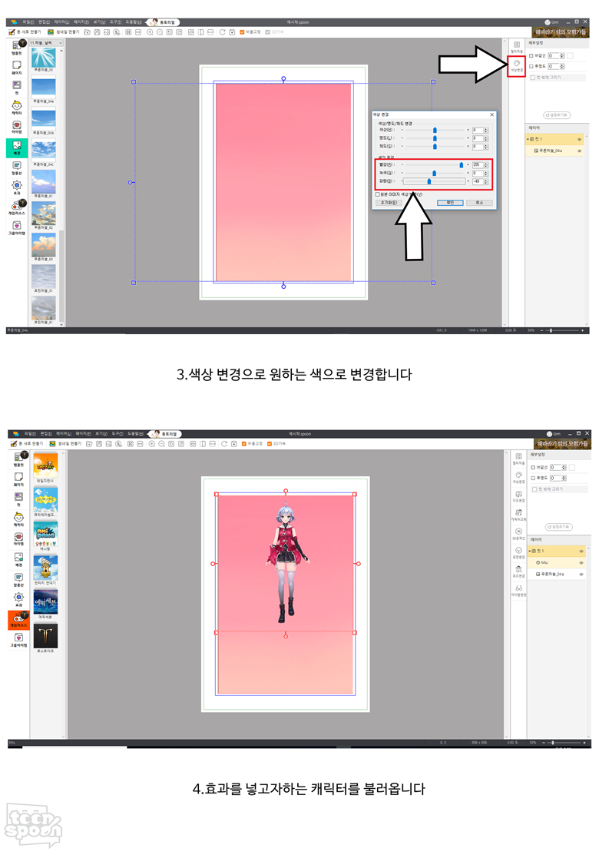The height and width of the screenshot is (868, 599).
Task: Click 녹색(G) green slider handle in dialog
Action: pyautogui.click(x=434, y=174)
